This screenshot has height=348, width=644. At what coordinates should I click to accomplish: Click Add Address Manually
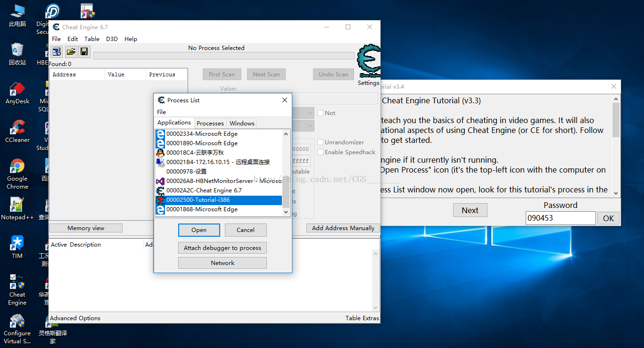coord(343,228)
